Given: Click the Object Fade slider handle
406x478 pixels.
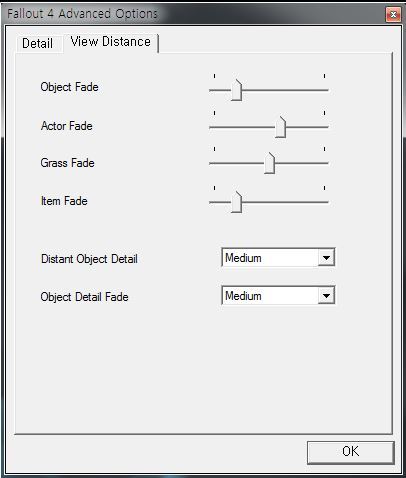Looking at the screenshot, I should click(x=237, y=90).
